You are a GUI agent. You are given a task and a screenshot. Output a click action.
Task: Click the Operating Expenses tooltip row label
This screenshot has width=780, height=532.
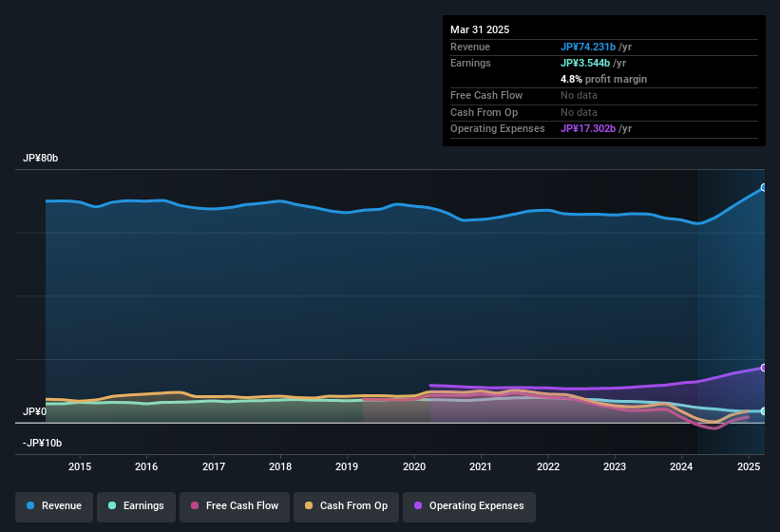coord(498,128)
